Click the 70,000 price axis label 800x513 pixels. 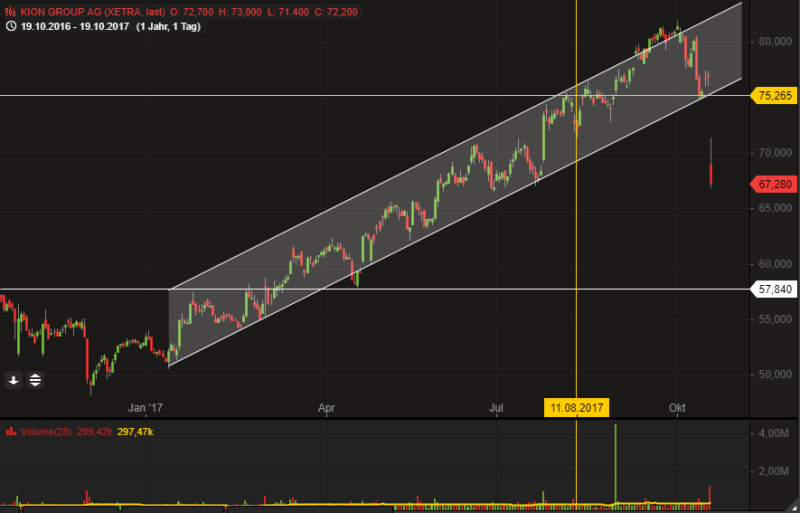click(775, 153)
